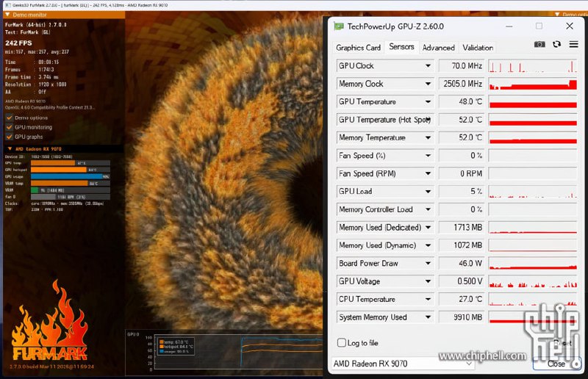The height and width of the screenshot is (379, 588).
Task: Switch to the Advanced tab
Action: pos(438,48)
